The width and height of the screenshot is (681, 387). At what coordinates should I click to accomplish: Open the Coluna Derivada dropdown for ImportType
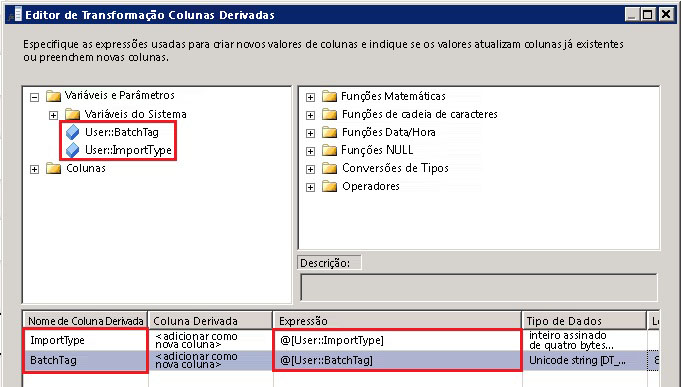[x=210, y=340]
